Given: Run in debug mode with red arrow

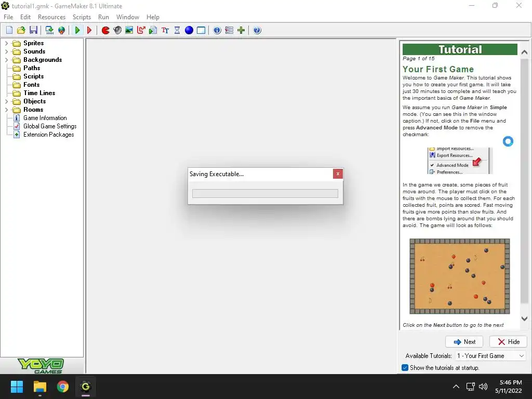Looking at the screenshot, I should pyautogui.click(x=89, y=30).
